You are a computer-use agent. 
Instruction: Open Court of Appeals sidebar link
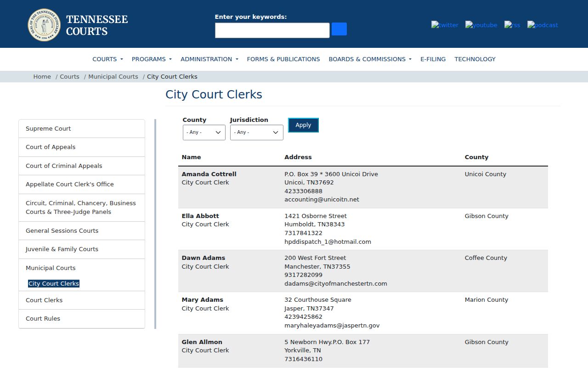click(x=82, y=147)
